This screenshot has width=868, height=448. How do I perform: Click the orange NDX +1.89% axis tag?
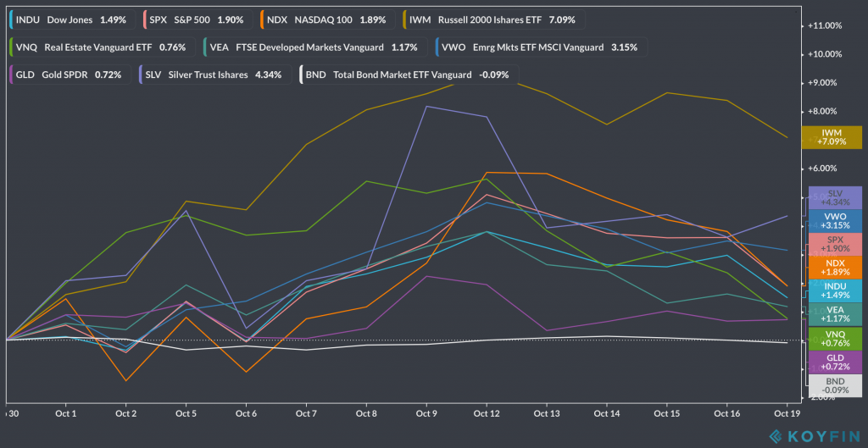[x=834, y=267]
